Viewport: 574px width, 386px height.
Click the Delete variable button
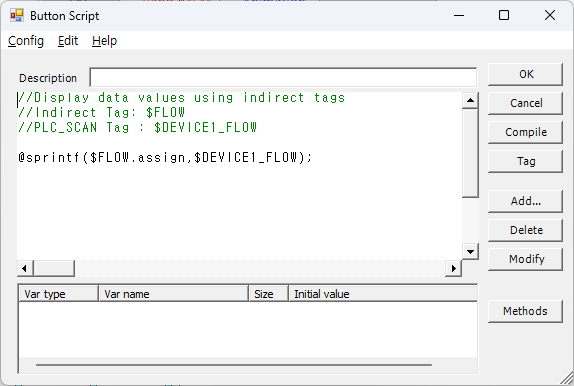525,230
